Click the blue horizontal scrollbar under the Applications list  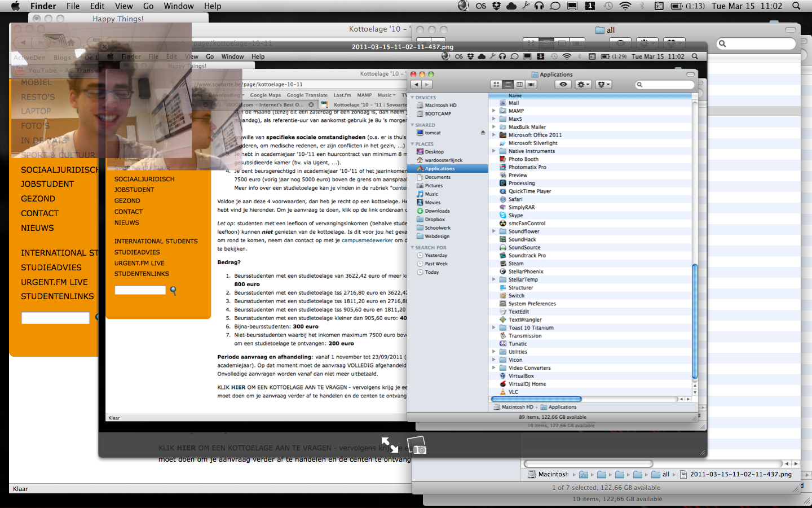click(536, 399)
